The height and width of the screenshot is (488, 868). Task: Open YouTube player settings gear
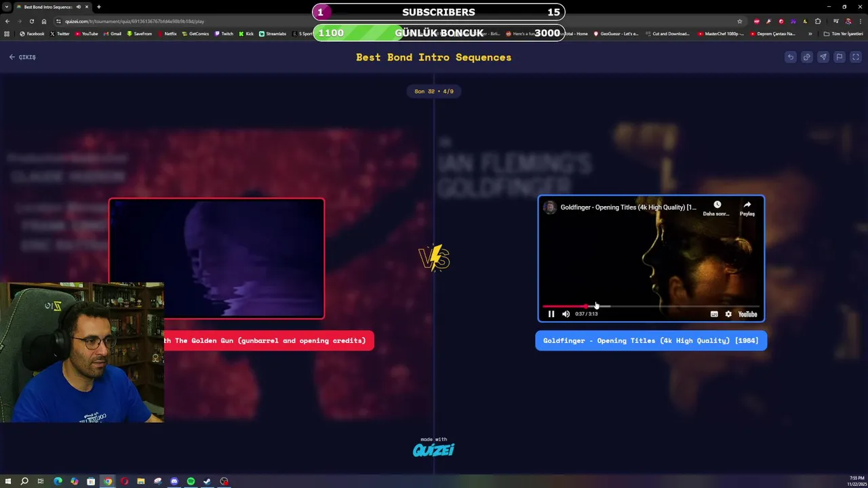728,314
